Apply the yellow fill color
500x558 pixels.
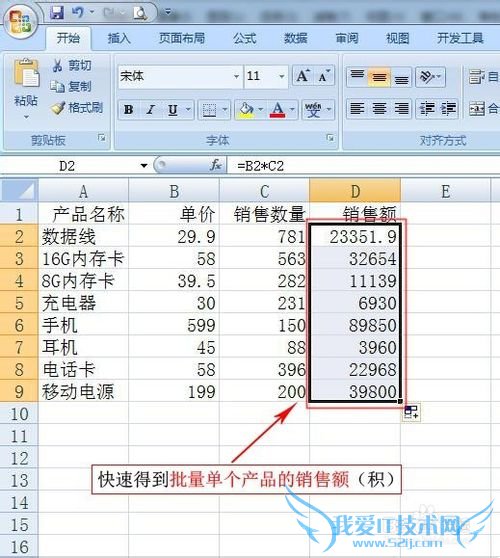pos(246,110)
